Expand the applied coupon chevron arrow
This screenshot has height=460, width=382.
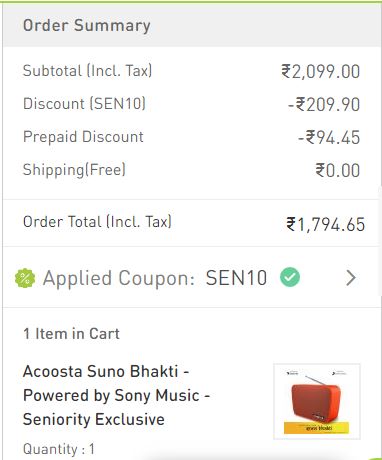[351, 278]
